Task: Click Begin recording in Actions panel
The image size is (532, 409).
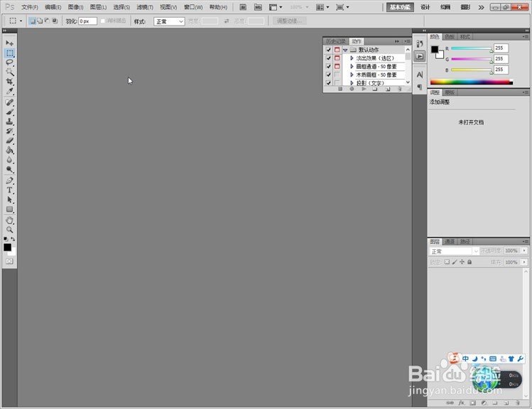Action: tap(352, 89)
